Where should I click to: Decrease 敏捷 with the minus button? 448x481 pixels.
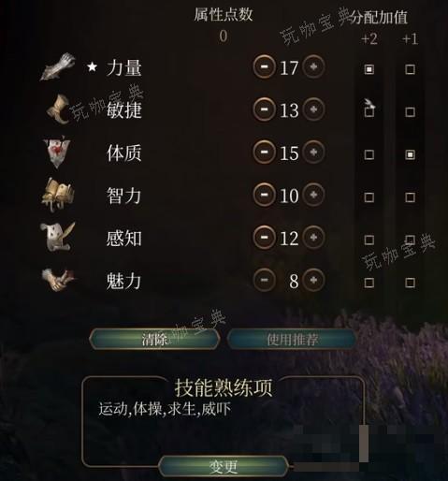(x=265, y=109)
